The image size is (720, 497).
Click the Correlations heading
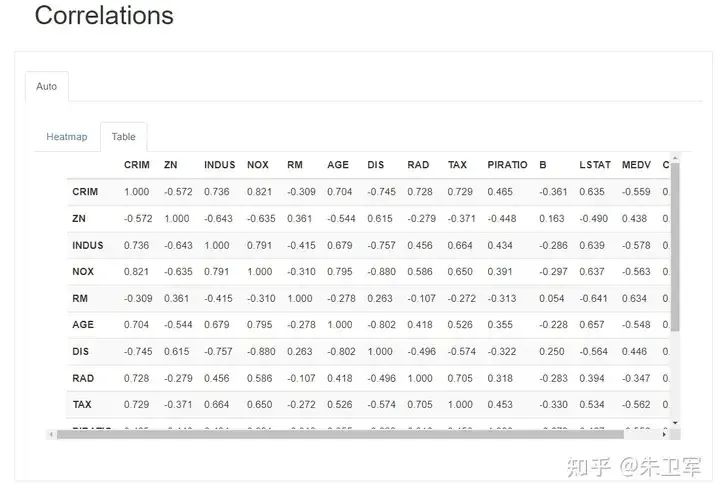click(104, 16)
